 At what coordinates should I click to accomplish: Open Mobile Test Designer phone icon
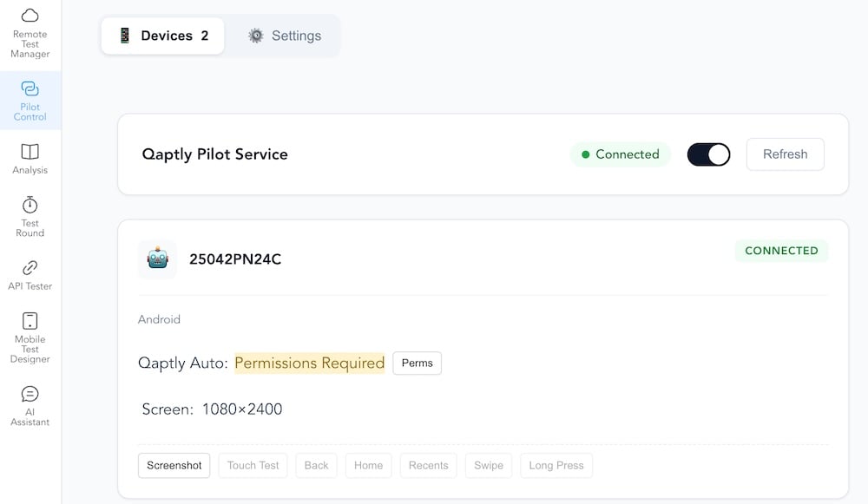point(30,321)
